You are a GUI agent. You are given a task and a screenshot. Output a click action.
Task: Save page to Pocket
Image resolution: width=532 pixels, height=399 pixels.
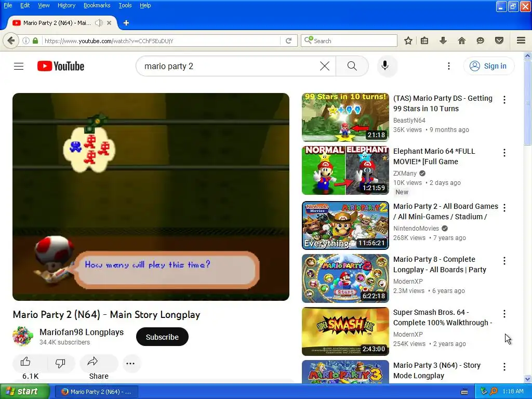[x=499, y=41]
